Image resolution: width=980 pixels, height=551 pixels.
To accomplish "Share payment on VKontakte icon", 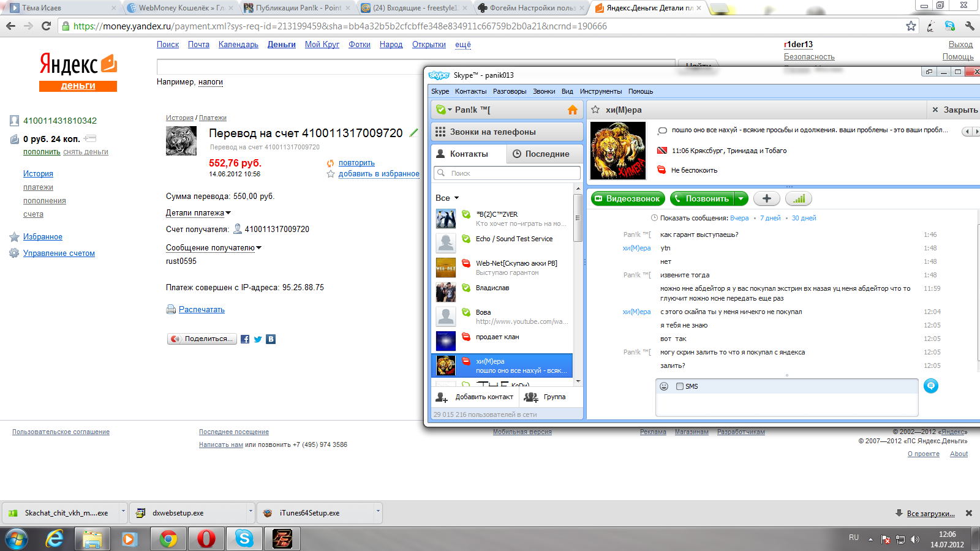I will (x=271, y=339).
